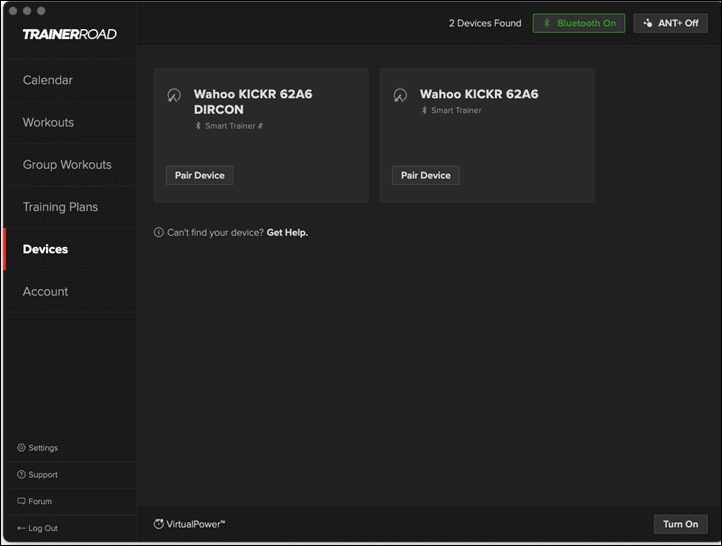
Task: Click the 'VirtualPower' label
Action: 196,524
